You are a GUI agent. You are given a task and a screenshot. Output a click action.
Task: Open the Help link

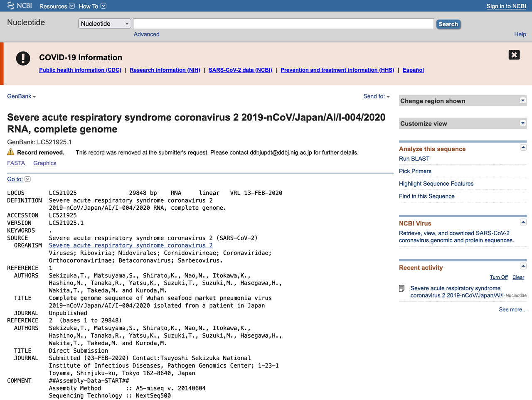[x=520, y=34]
